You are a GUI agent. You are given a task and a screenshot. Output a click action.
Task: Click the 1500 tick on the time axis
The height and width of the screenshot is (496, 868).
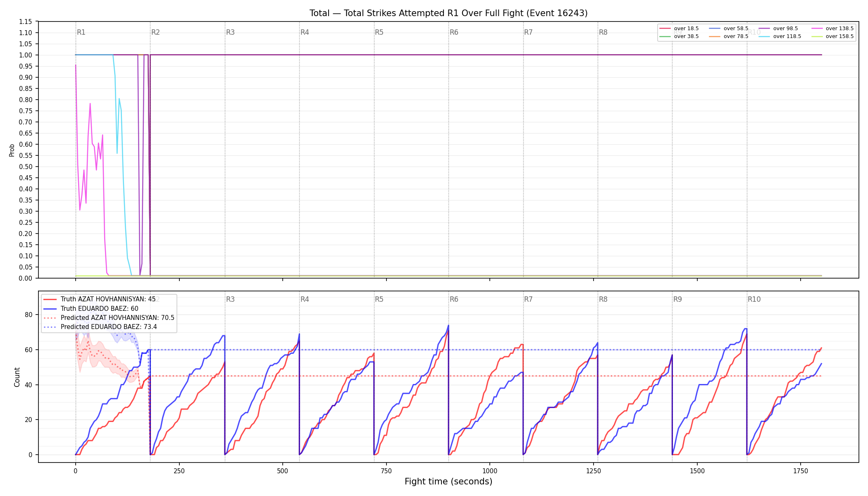(697, 470)
